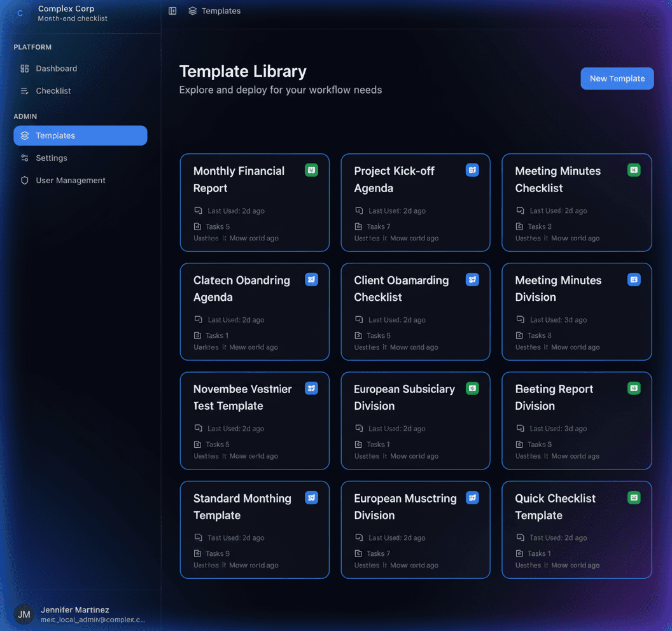The width and height of the screenshot is (672, 631).
Task: Click the Complex Corp workspace name link
Action: tap(66, 8)
